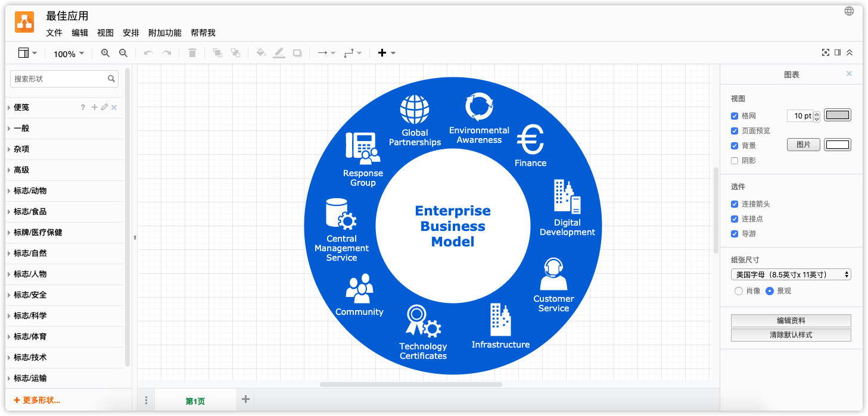Screen dimensions: 868x416
Task: Enable the 阴影 checkbox
Action: pos(735,161)
